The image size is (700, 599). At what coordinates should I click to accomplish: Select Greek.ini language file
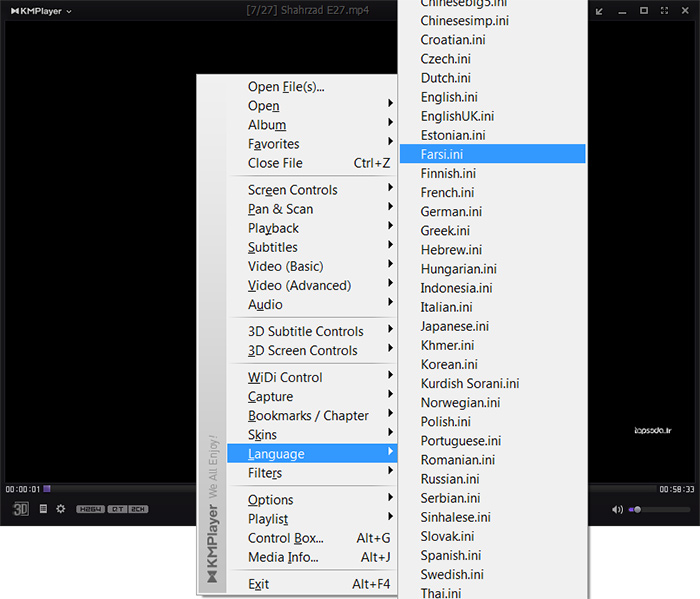tap(492, 231)
